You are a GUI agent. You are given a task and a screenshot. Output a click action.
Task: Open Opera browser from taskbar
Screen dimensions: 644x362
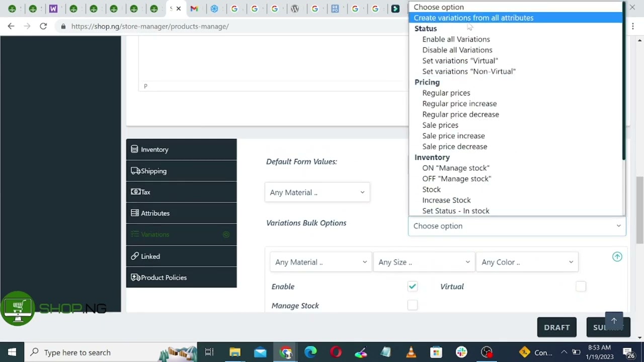pos(336,352)
